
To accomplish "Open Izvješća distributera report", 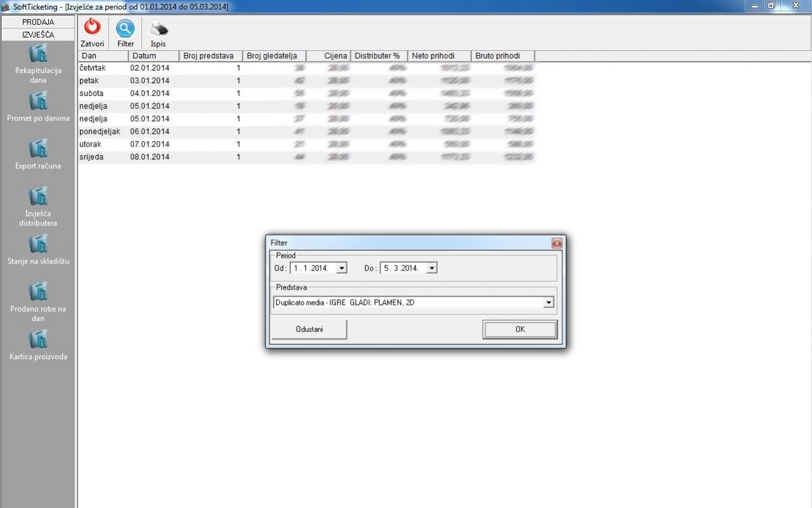I will coord(38,197).
